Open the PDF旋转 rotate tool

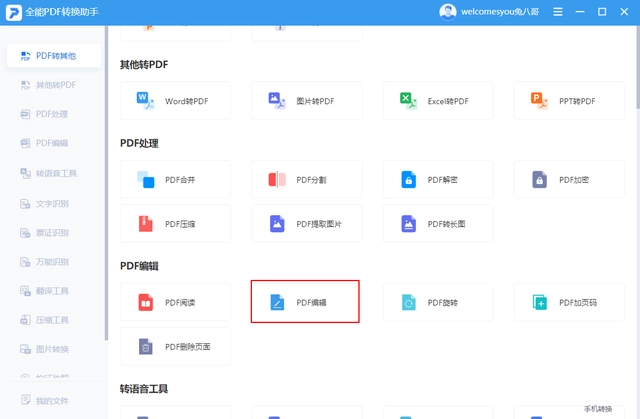[x=438, y=302]
